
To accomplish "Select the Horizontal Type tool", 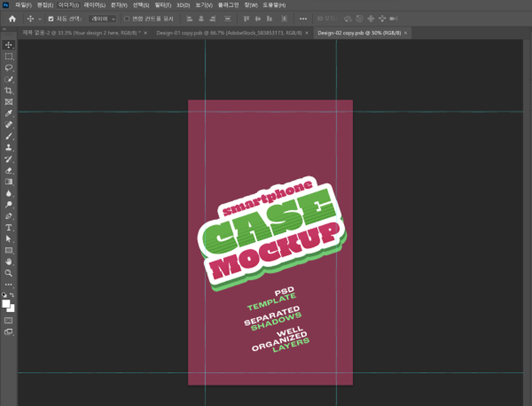I will coord(9,227).
